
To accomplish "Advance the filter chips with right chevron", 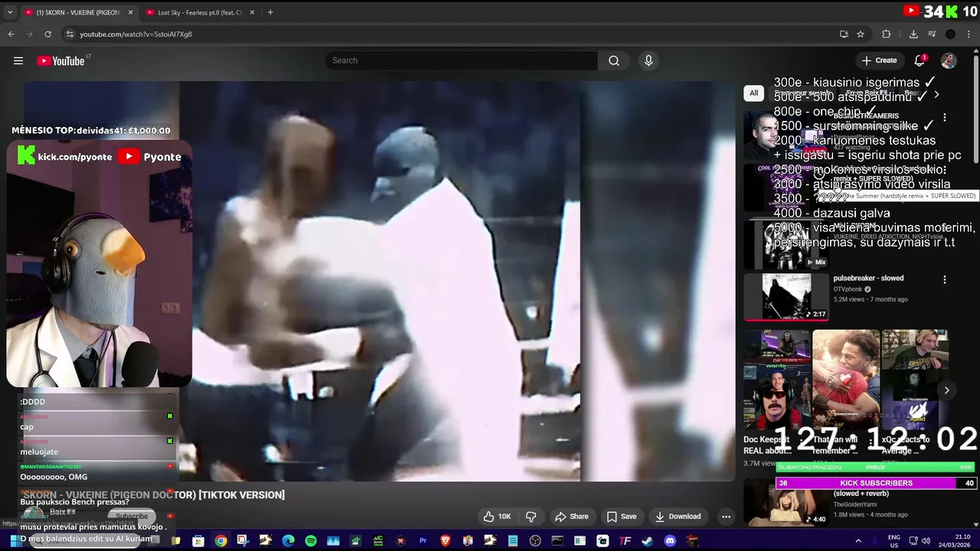I will (x=936, y=94).
